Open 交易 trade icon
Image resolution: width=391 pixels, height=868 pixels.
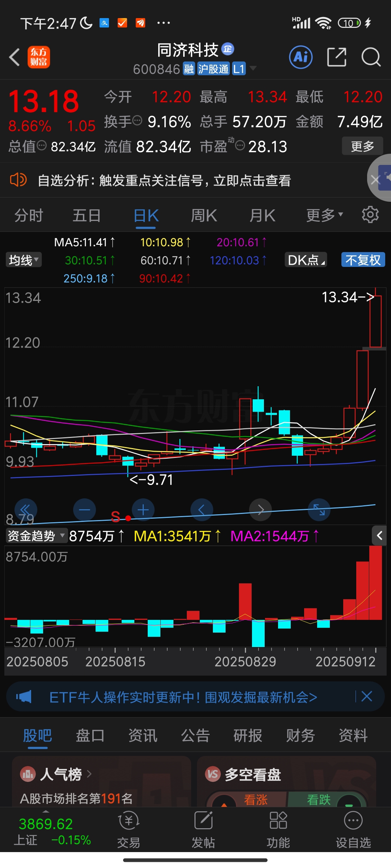(x=129, y=829)
